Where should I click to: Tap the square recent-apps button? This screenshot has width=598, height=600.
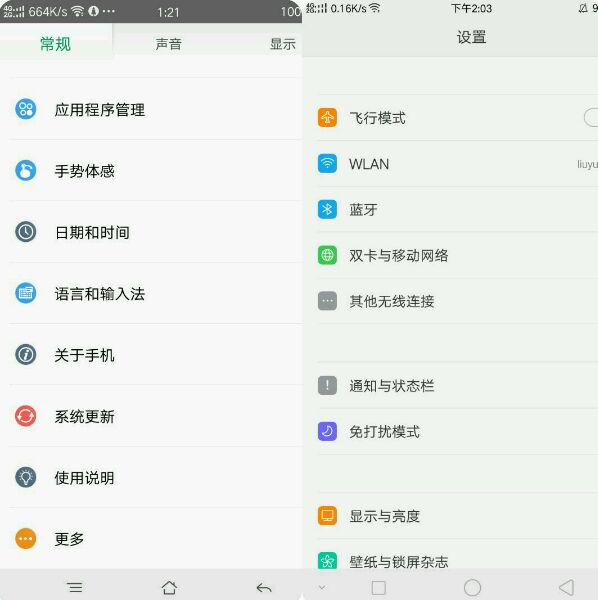pos(378,587)
